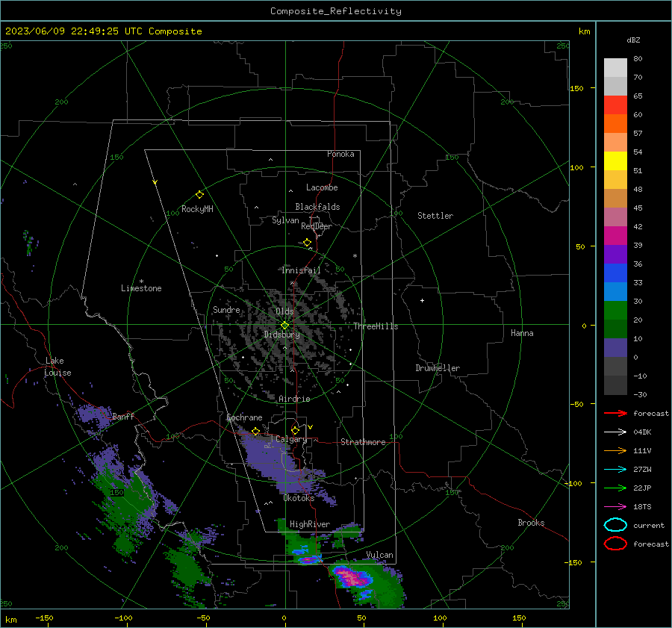Click the Brooks label
This screenshot has height=628, width=672.
coord(531,523)
